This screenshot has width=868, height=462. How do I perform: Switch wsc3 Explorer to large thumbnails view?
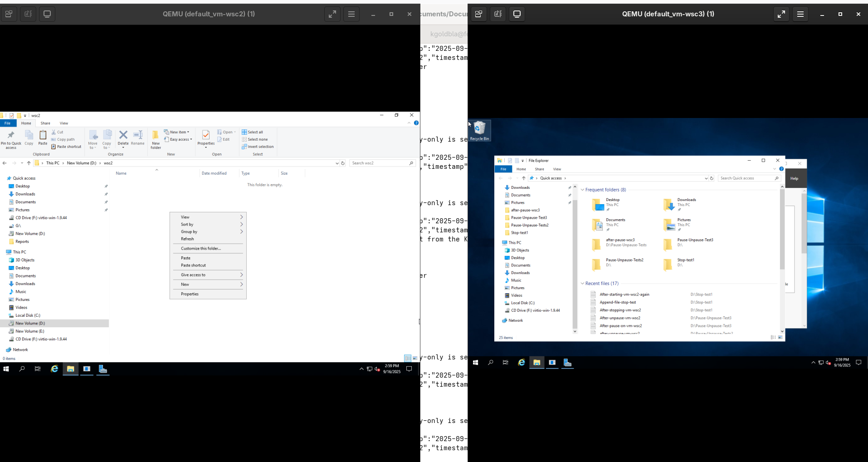click(780, 338)
